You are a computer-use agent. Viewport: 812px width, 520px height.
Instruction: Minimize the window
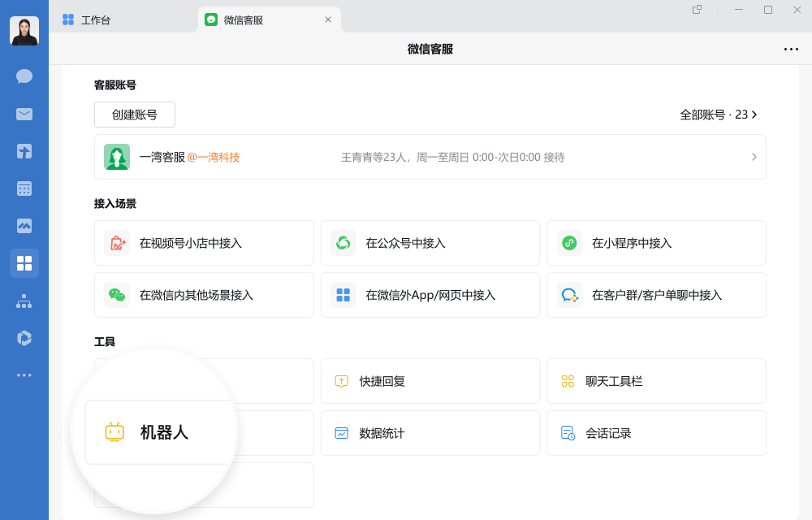pyautogui.click(x=738, y=9)
